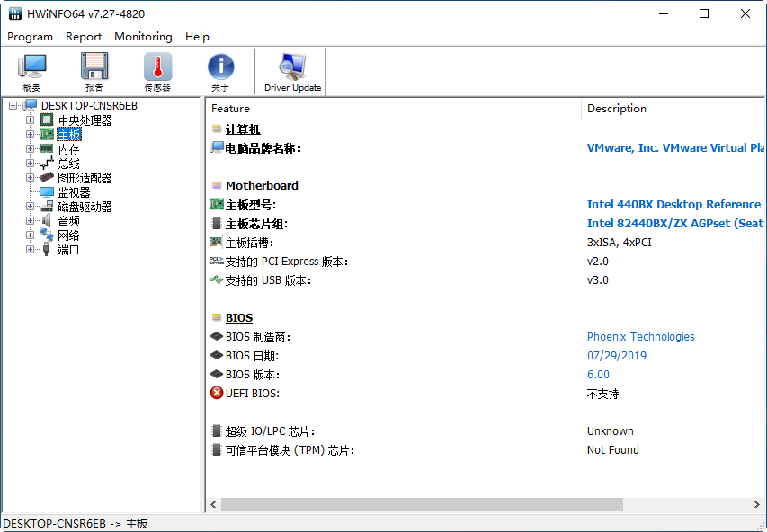
Task: Click the network icon beside 网络
Action: (47, 235)
